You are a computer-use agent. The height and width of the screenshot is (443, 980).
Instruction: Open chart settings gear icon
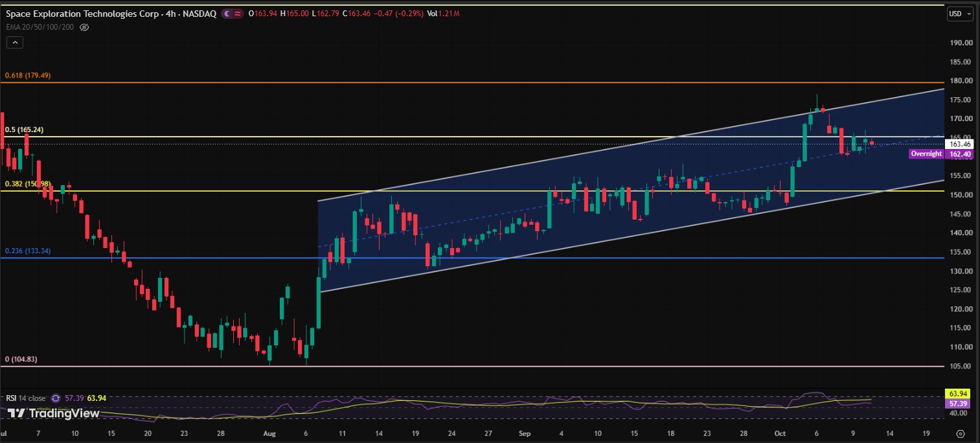[960, 433]
